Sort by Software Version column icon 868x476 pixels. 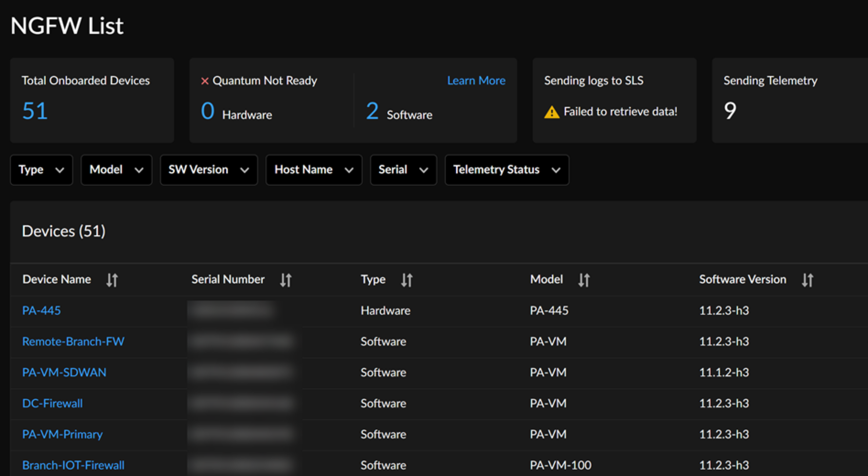pos(807,280)
